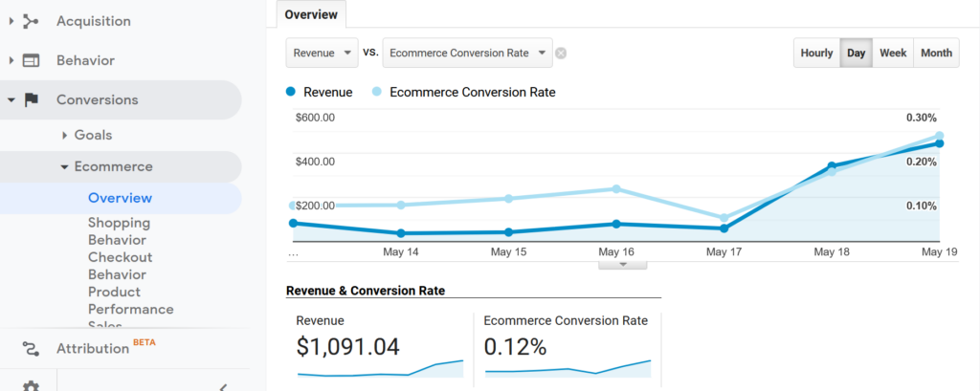Select the Overview tab

[311, 15]
